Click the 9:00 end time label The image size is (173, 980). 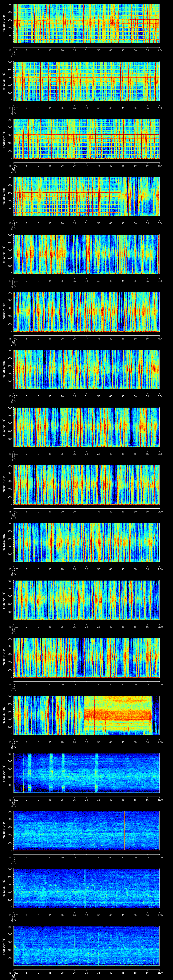pyautogui.click(x=160, y=454)
